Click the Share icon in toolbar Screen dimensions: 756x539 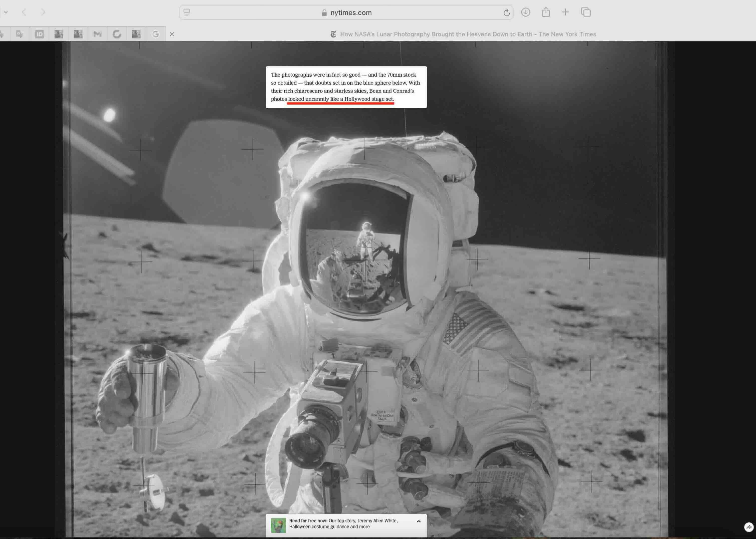tap(546, 13)
